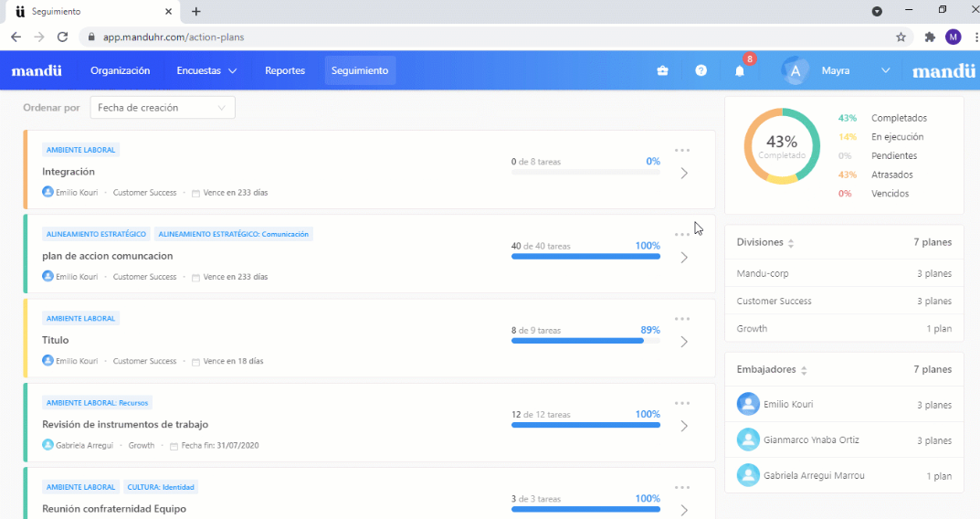Expand Reunión confraternidad Equipo chevron

coord(684,510)
